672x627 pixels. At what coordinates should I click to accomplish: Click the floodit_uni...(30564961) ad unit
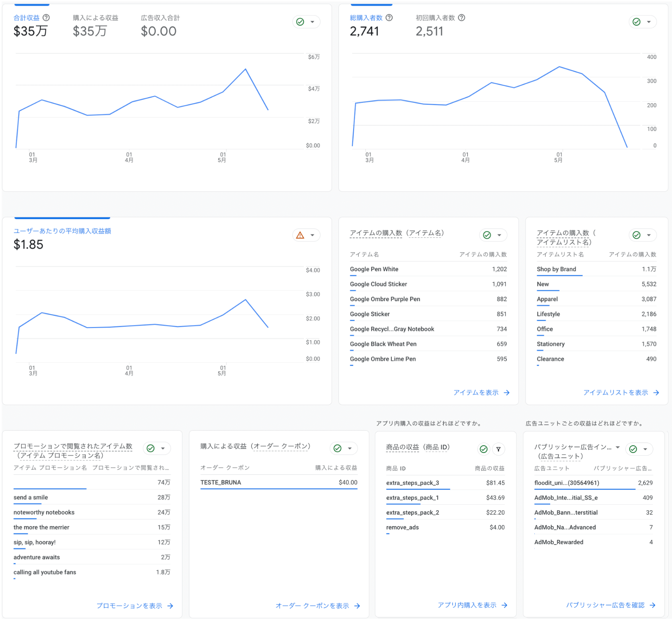(x=593, y=483)
